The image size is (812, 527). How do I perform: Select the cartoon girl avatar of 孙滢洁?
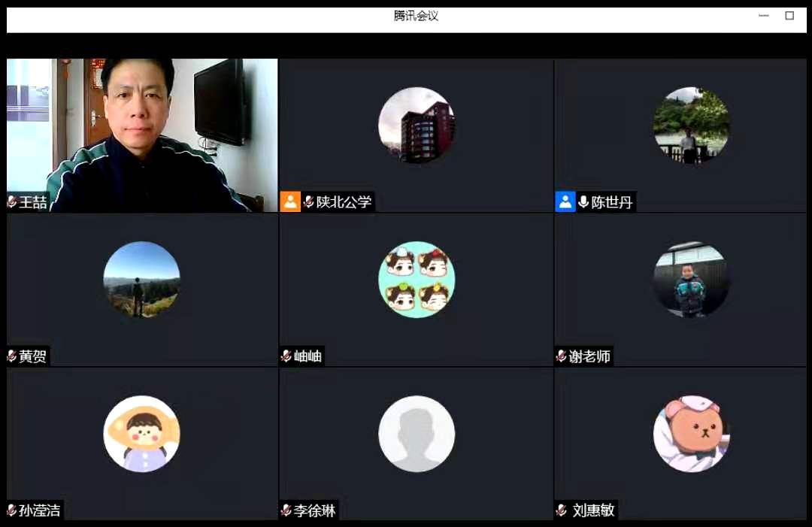142,434
